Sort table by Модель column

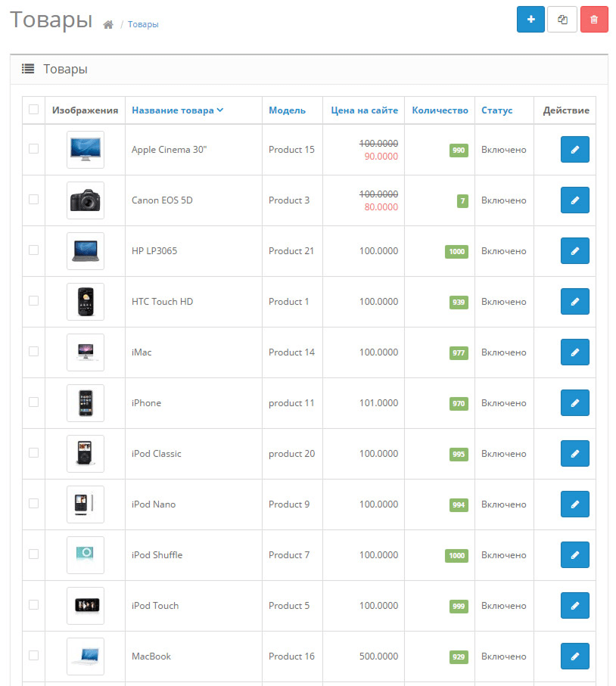coord(287,110)
